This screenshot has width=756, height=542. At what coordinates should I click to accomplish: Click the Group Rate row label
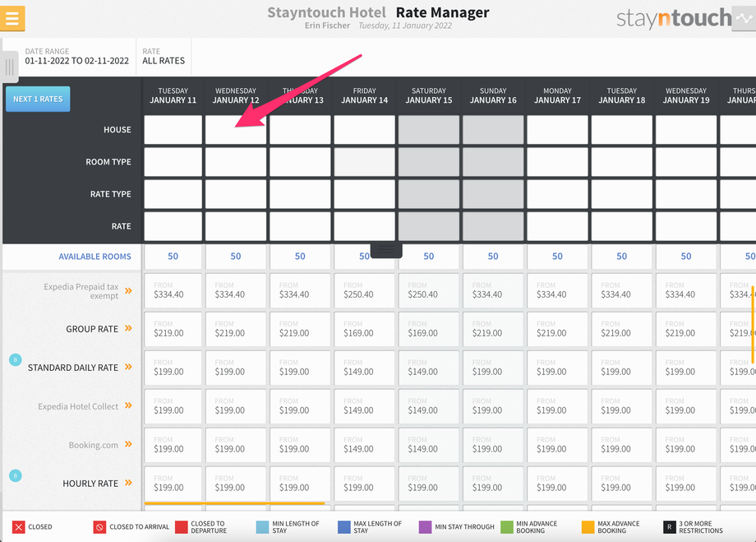pos(92,329)
